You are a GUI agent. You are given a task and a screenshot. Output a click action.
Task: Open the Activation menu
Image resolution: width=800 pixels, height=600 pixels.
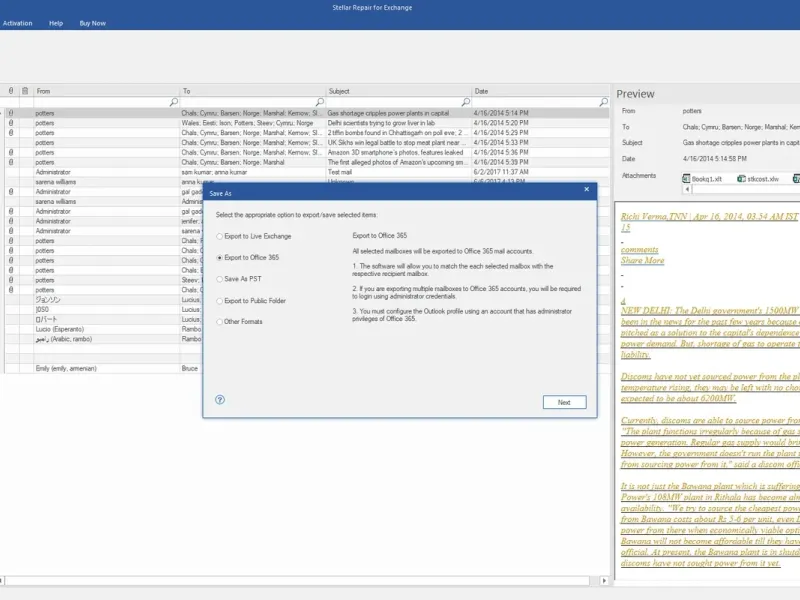17,23
